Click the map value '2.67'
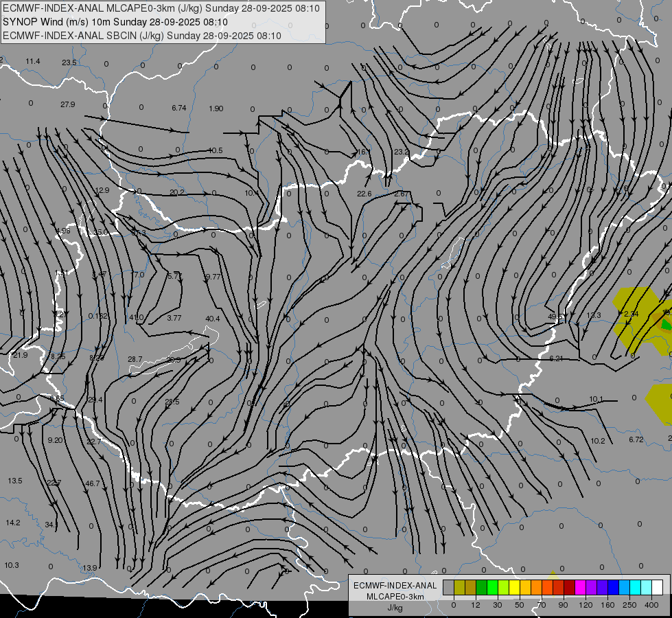Screen dimensions: 672x618 click(401, 194)
